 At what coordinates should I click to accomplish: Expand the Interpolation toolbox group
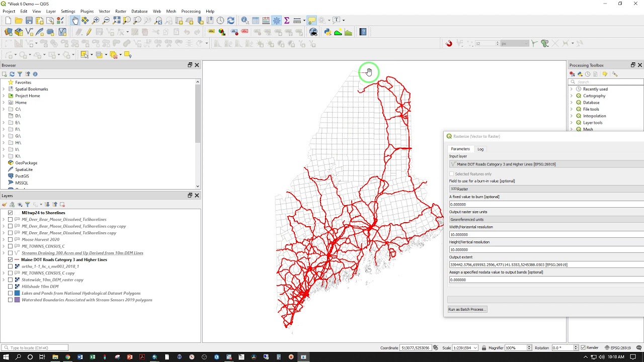tap(572, 116)
